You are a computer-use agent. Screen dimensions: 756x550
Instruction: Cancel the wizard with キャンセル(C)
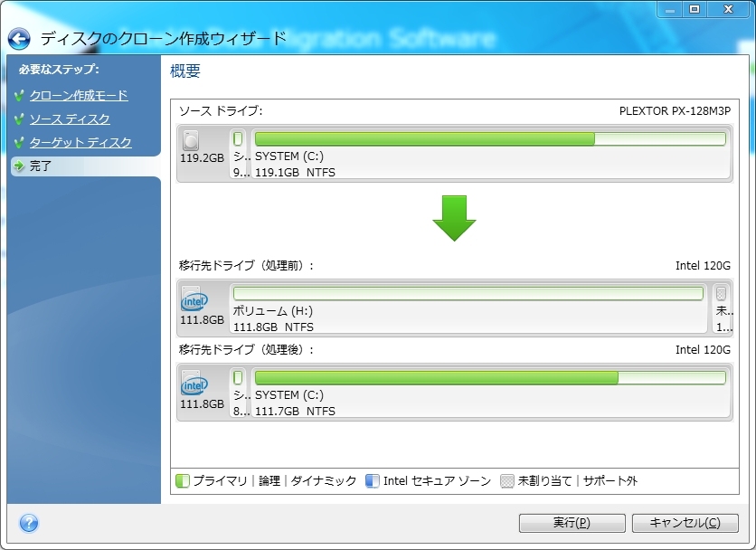(685, 523)
